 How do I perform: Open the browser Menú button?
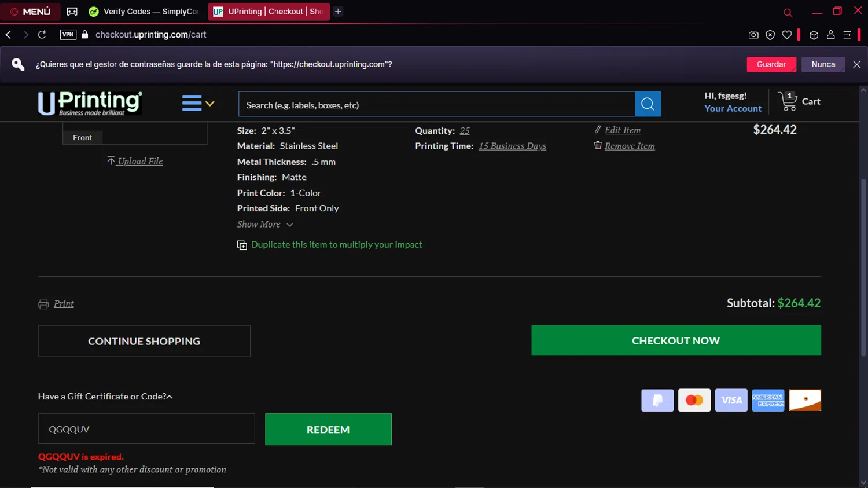(30, 12)
